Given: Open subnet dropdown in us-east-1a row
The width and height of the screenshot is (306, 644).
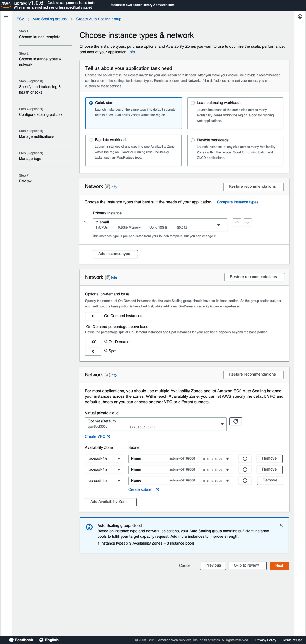Looking at the screenshot, I should pos(181,459).
